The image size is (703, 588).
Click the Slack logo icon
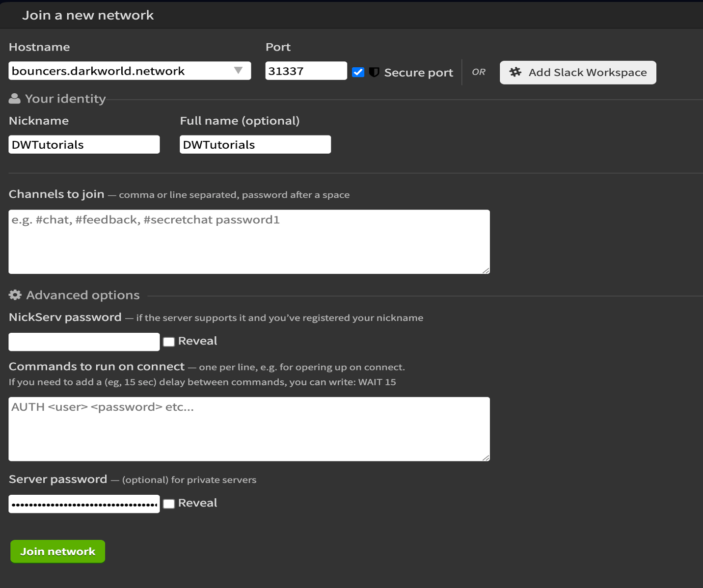[515, 72]
